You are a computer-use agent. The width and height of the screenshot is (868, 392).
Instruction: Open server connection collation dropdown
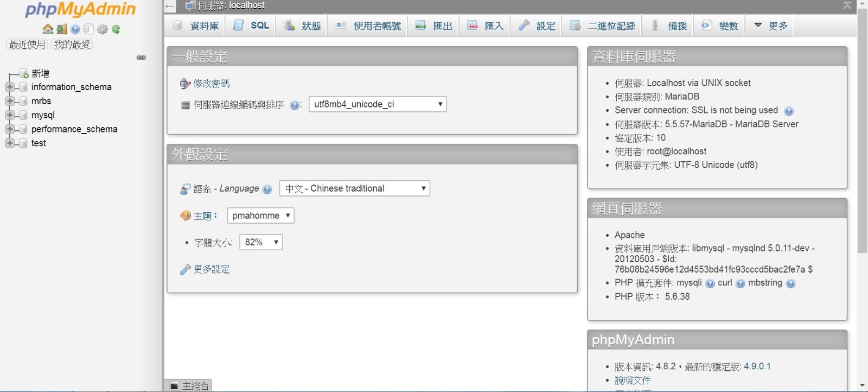pyautogui.click(x=378, y=104)
